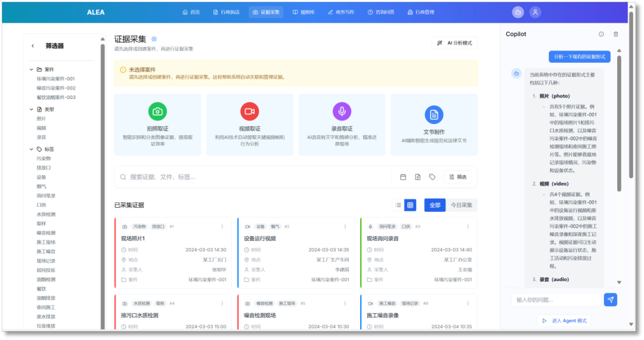This screenshot has height=340, width=644.
Task: Switch evidence list to list view
Action: point(398,205)
